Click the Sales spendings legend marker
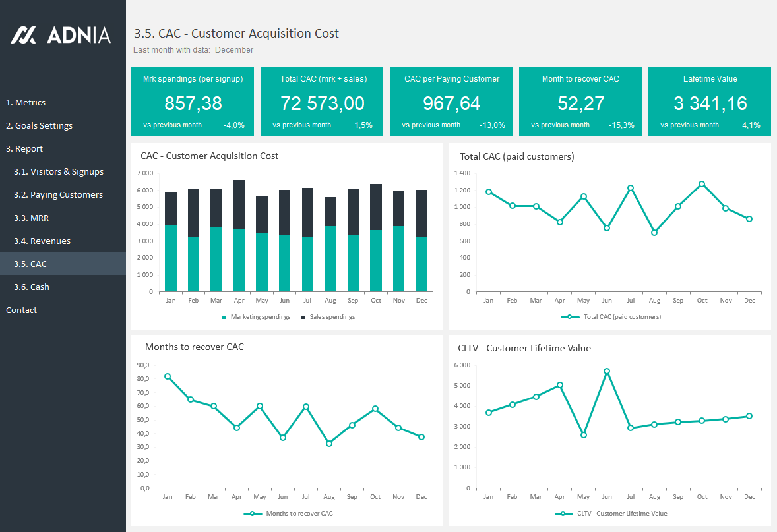777x532 pixels. (x=303, y=317)
